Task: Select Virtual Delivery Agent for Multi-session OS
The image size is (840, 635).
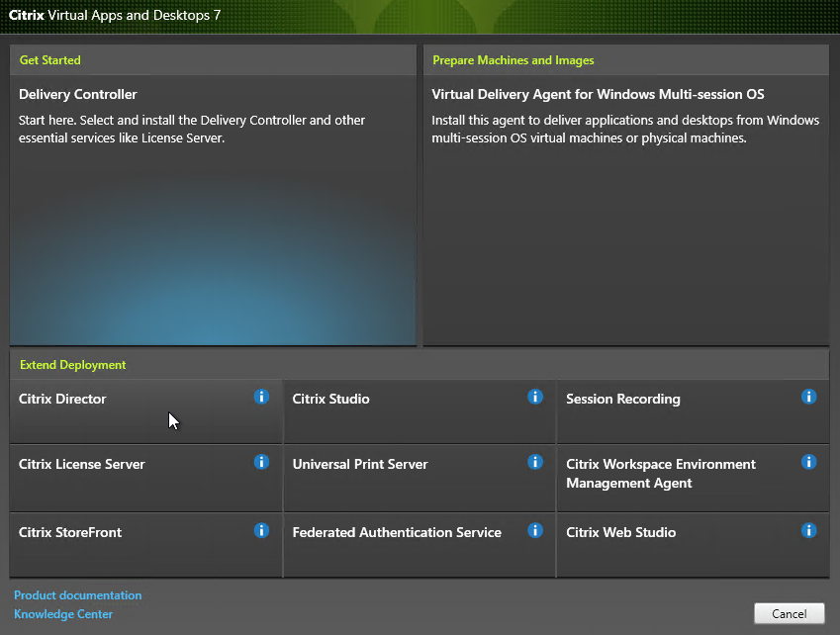Action: tap(626, 210)
